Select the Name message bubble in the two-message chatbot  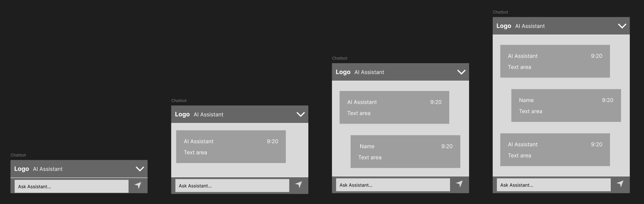click(405, 152)
